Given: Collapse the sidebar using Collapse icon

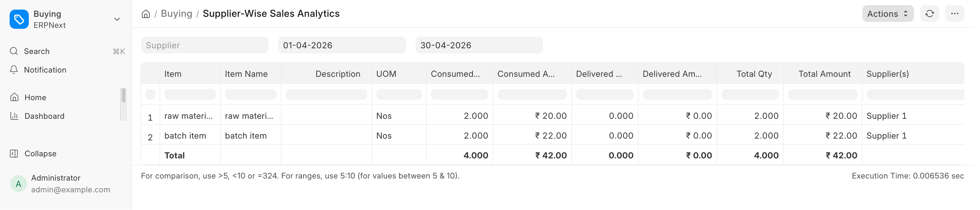Looking at the screenshot, I should (14, 154).
